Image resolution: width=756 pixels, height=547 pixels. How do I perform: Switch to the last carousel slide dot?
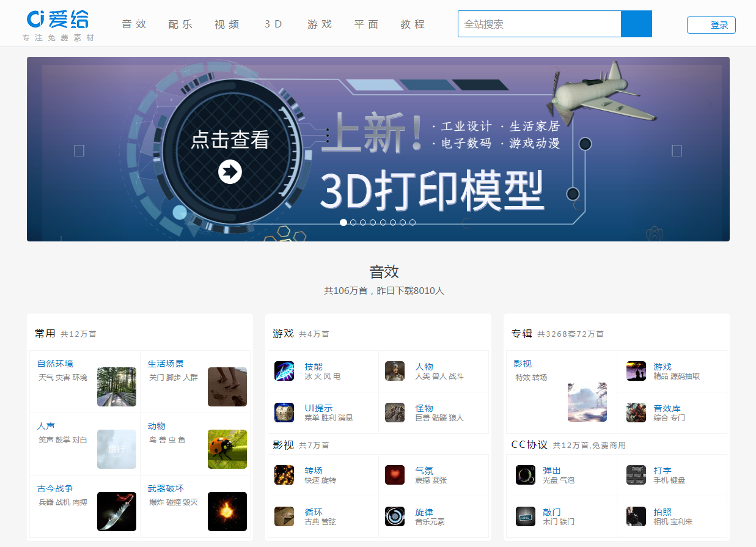413,222
